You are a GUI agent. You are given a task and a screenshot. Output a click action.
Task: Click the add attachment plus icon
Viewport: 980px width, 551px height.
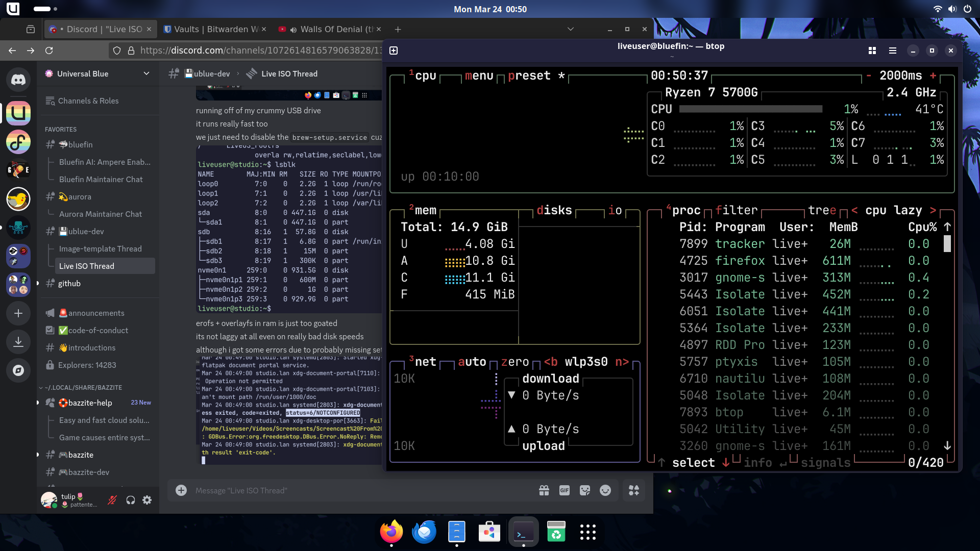point(181,490)
